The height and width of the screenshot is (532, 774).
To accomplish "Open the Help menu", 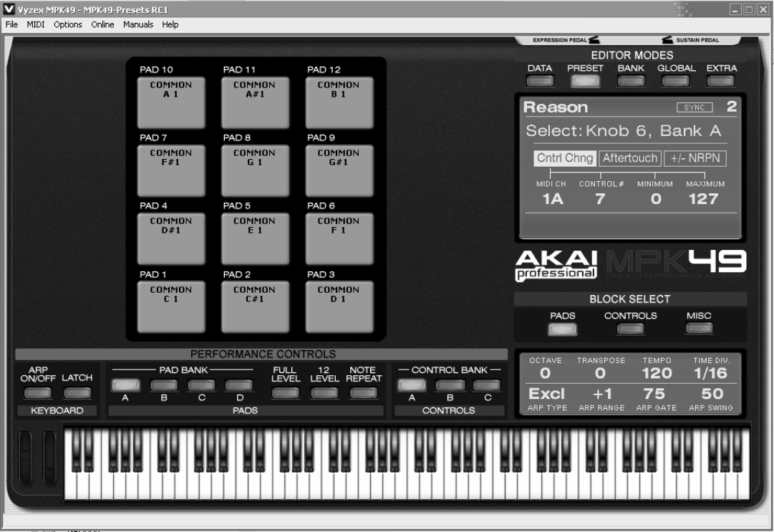I will pyautogui.click(x=170, y=24).
